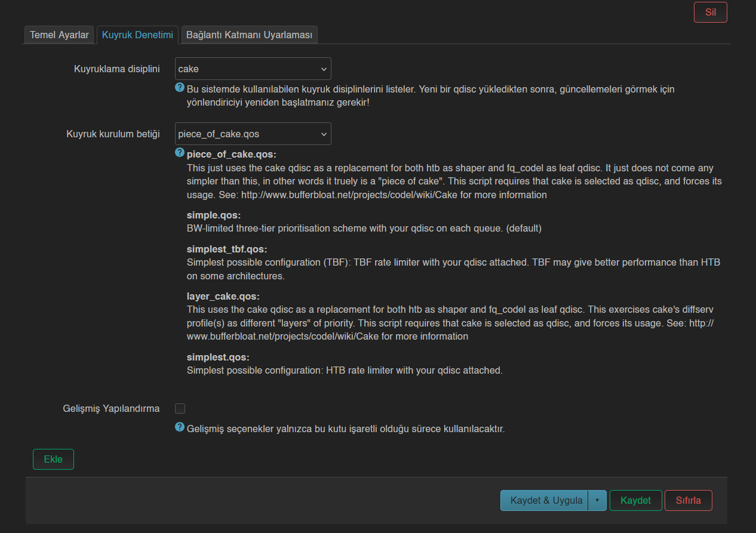This screenshot has width=756, height=533.
Task: Click the simple.qos heading
Action: (214, 215)
